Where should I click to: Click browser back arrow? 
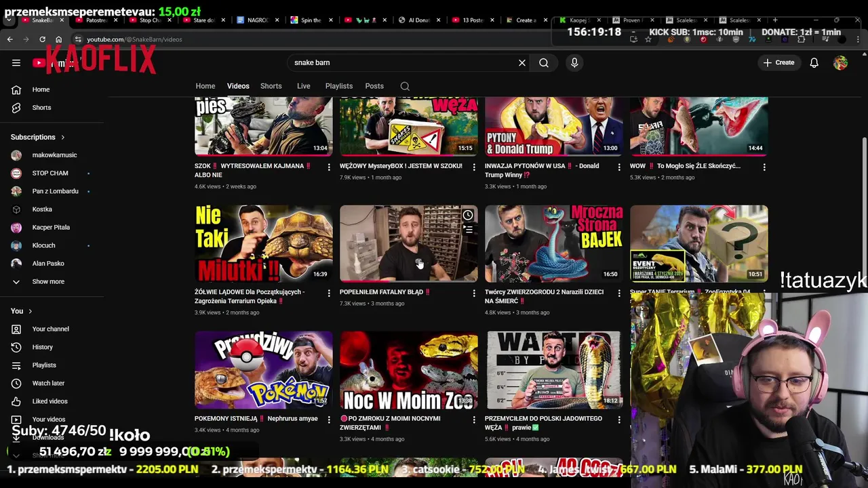click(x=9, y=39)
